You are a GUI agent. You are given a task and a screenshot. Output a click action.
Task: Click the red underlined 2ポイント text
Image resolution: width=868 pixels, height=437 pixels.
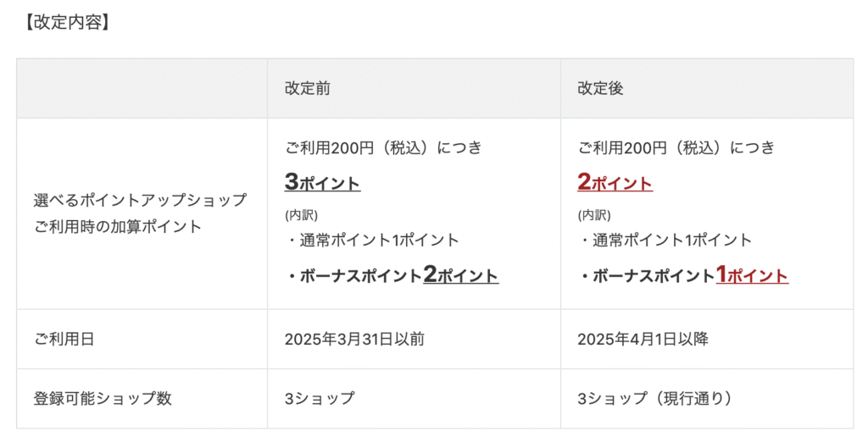click(615, 182)
